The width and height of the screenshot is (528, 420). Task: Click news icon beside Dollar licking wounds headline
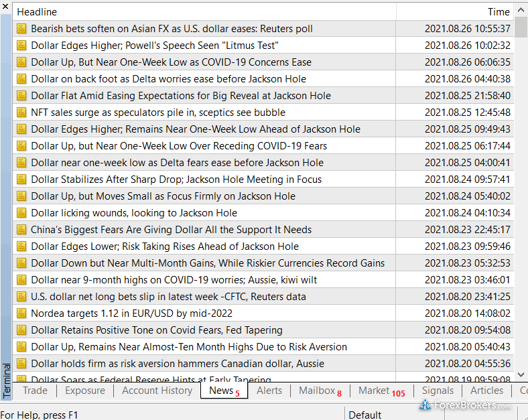[21, 213]
